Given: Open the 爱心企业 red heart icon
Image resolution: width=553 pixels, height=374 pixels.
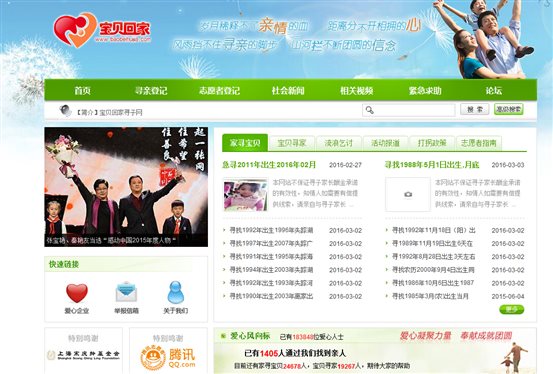Looking at the screenshot, I should (77, 293).
